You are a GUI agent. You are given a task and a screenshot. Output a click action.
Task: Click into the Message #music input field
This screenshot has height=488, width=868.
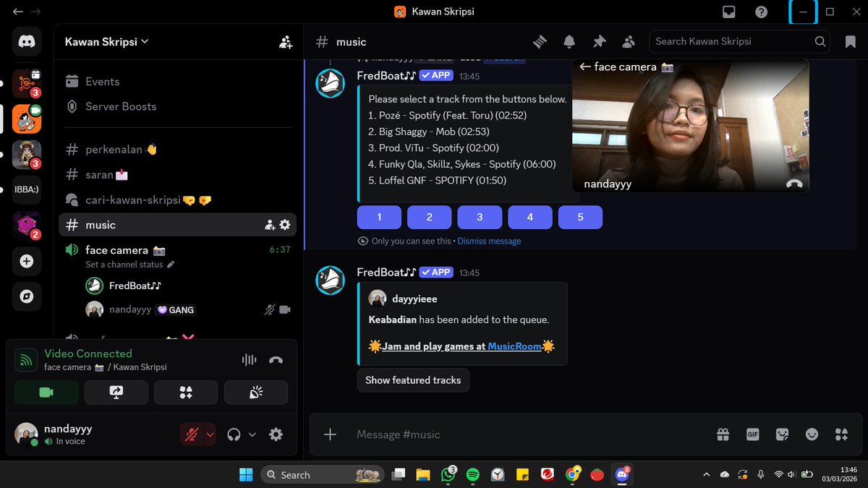tap(527, 435)
